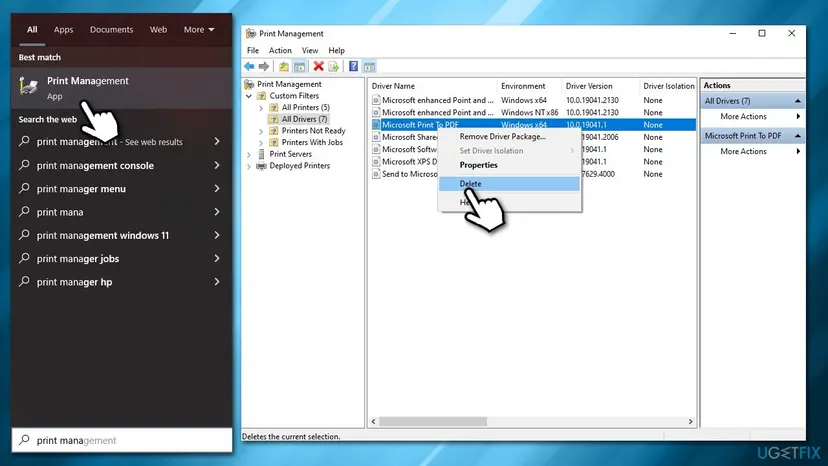
Task: Click the red X Delete toolbar icon
Action: click(x=318, y=66)
